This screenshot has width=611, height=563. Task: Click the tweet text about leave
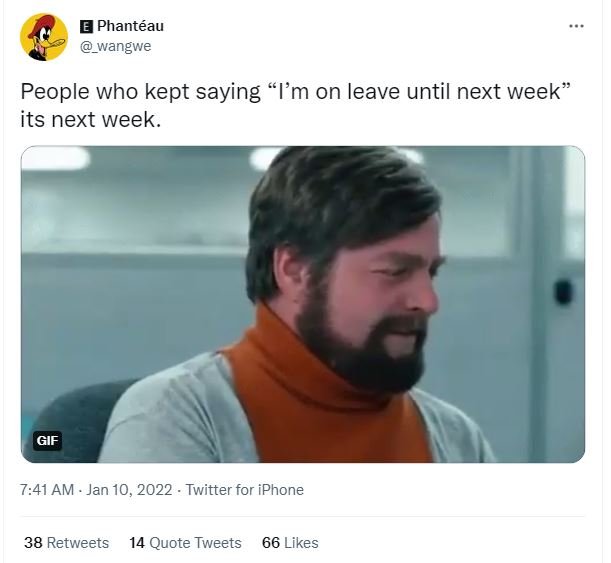point(295,105)
